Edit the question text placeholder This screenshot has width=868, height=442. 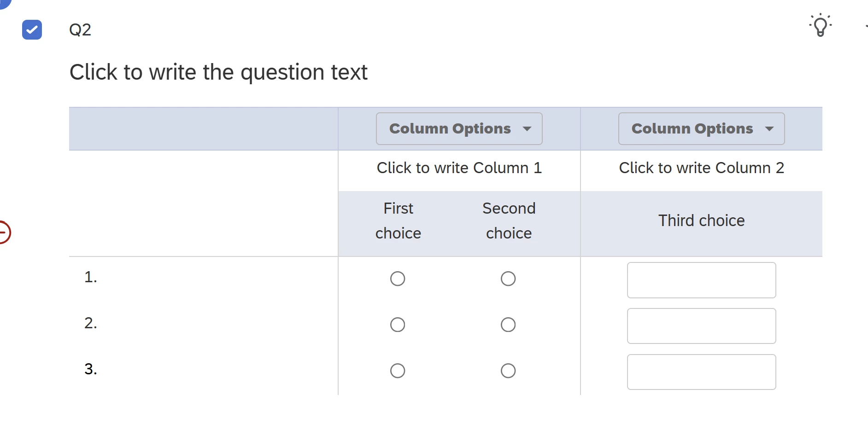pyautogui.click(x=218, y=72)
